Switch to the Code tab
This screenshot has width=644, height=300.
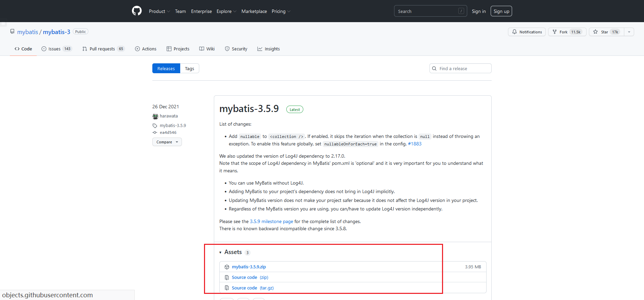tap(23, 49)
